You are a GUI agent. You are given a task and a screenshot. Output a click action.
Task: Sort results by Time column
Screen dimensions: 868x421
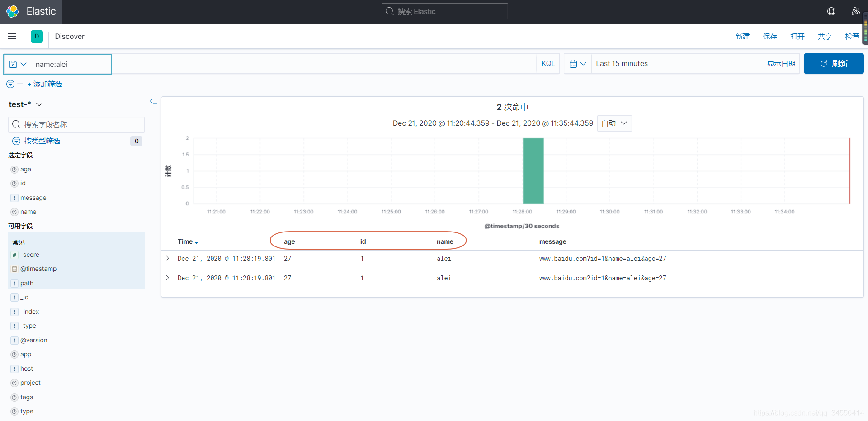tap(188, 242)
